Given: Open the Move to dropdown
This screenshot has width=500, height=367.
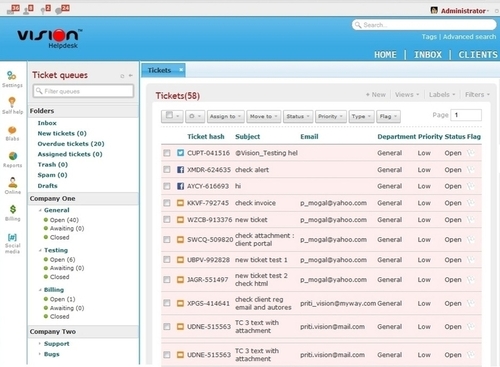Looking at the screenshot, I should [x=264, y=116].
